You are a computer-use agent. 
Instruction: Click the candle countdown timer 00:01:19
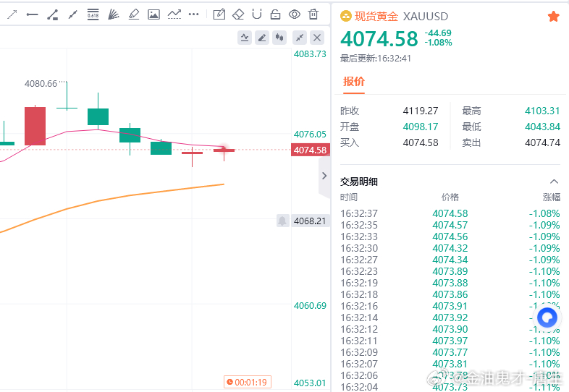pos(248,382)
